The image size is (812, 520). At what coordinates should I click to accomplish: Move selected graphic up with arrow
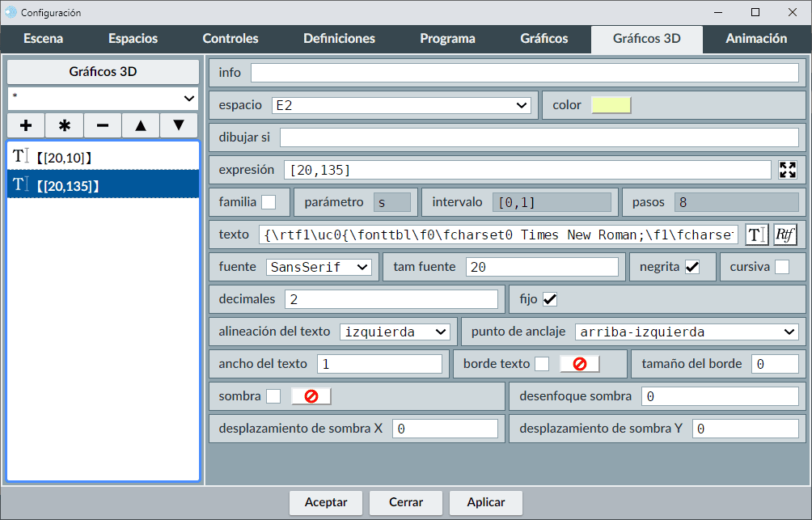141,125
